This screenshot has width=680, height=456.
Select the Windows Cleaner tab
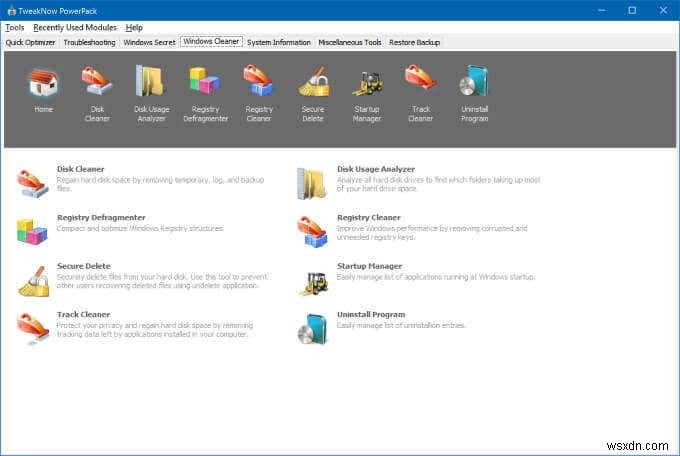pyautogui.click(x=211, y=42)
